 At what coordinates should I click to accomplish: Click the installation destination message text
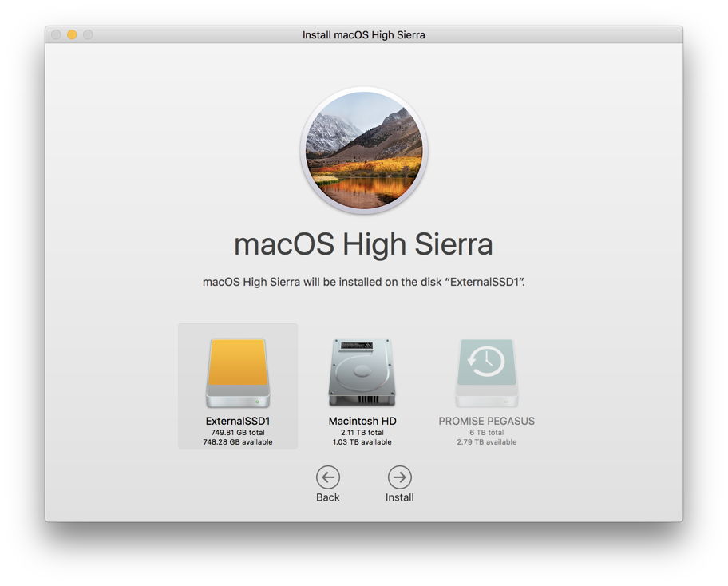tap(364, 282)
